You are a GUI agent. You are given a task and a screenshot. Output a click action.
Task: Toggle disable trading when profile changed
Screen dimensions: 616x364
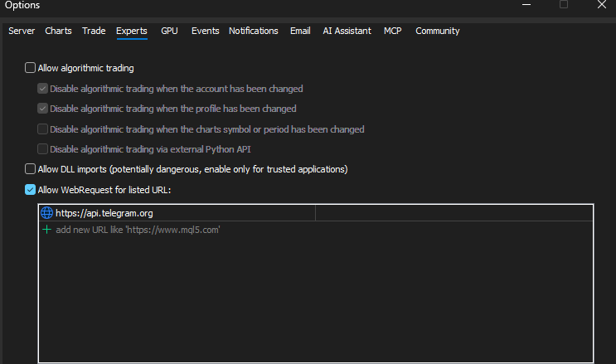pos(42,108)
